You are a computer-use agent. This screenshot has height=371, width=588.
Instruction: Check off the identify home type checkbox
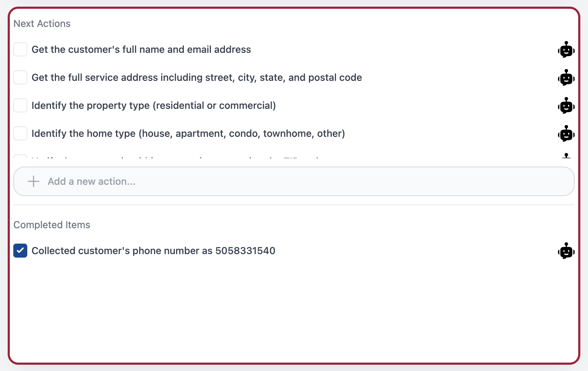(20, 134)
